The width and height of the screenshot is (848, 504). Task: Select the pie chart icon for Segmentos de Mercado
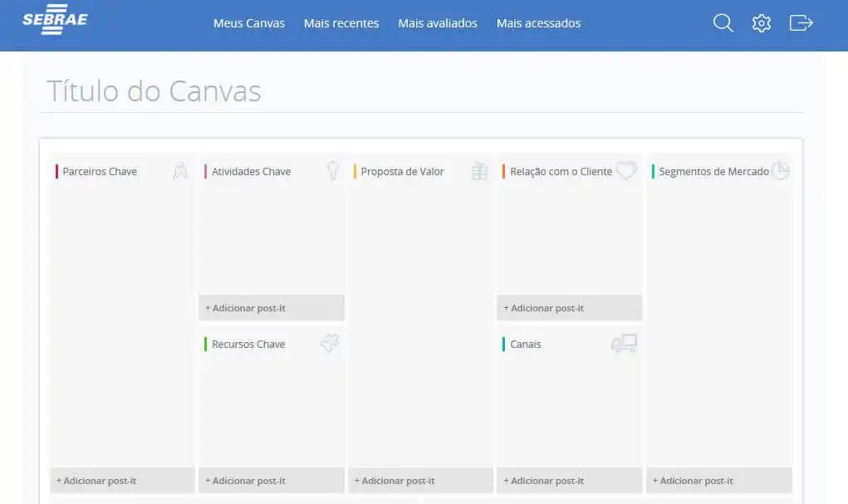click(x=779, y=170)
